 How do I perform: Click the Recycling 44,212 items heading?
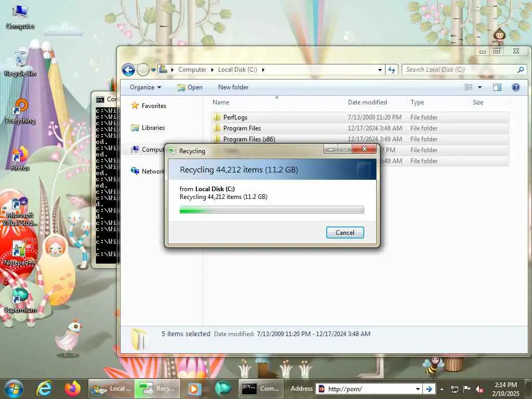tap(239, 170)
